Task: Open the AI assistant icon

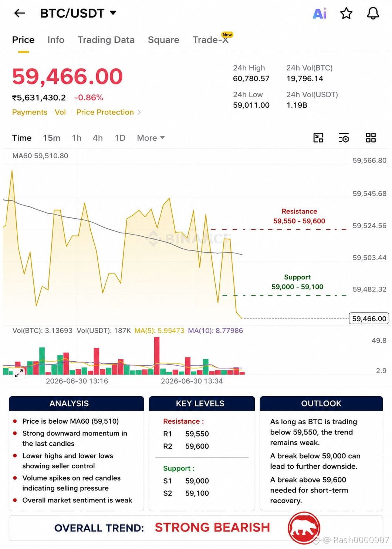Action: (320, 13)
